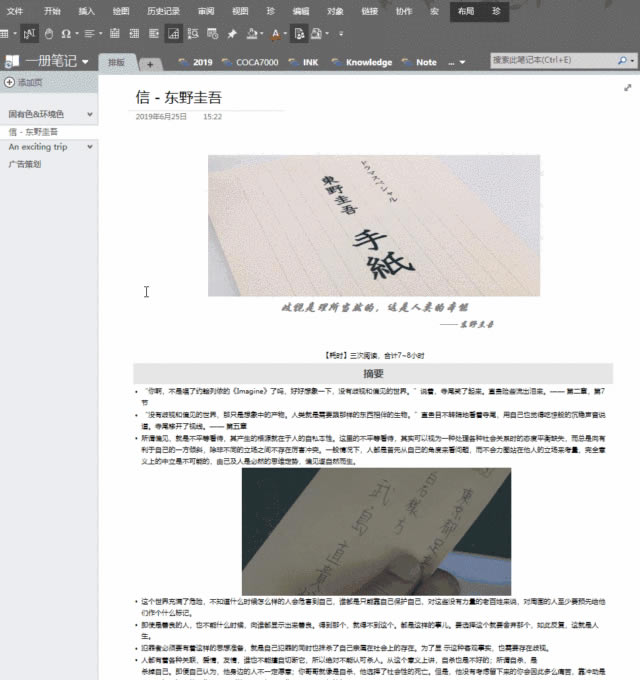Open the page lock dropdown arrow

327,33
